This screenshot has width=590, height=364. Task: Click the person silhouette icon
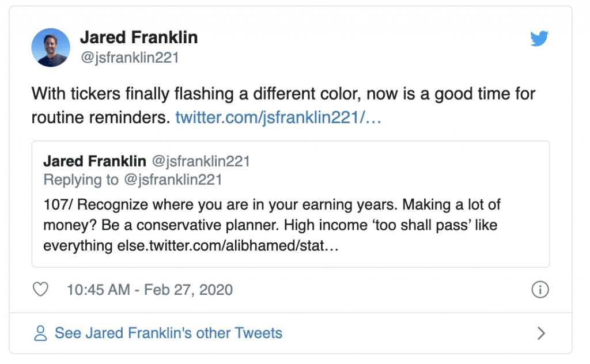click(40, 333)
